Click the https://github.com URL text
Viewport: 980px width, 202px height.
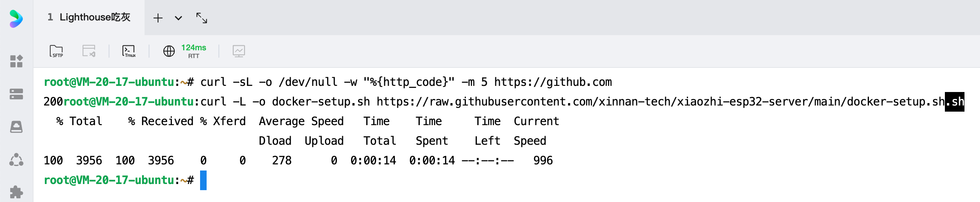pos(553,82)
